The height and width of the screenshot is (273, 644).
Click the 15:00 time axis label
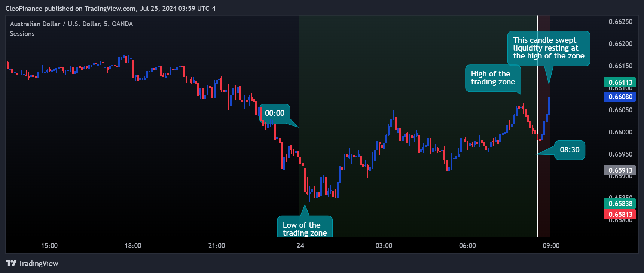(x=49, y=246)
